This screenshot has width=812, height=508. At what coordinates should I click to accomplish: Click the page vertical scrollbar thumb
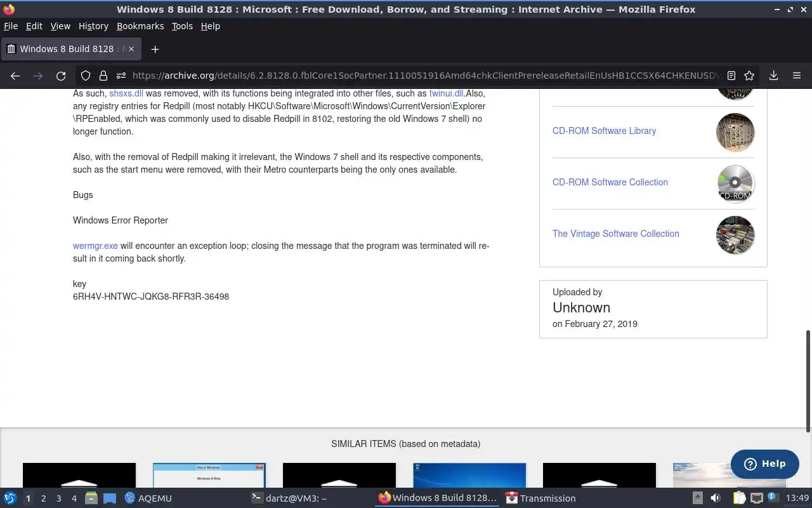808,381
